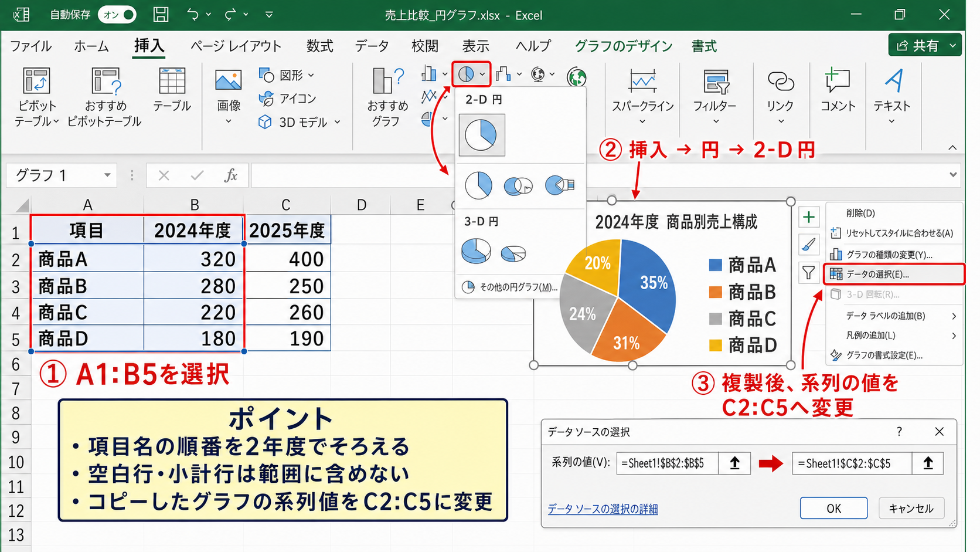Open the 共有 share dropdown arrow
This screenshot has height=552, width=980.
[952, 45]
